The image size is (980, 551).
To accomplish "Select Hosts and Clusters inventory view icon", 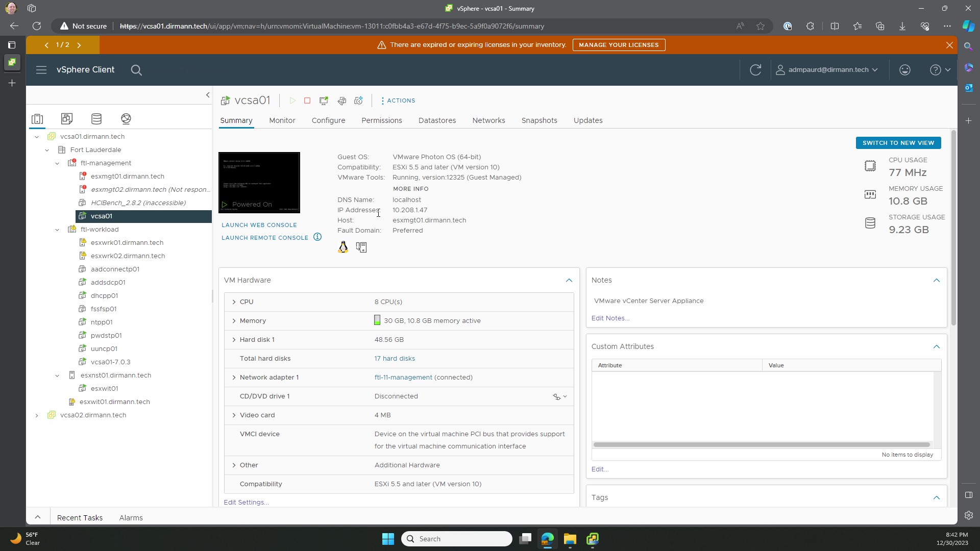I will [37, 119].
